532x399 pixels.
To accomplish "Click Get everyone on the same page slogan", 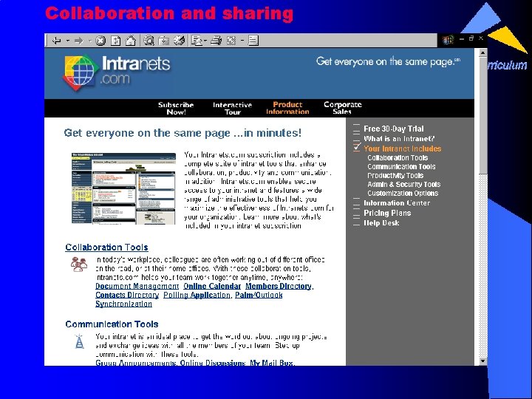I will point(388,61).
